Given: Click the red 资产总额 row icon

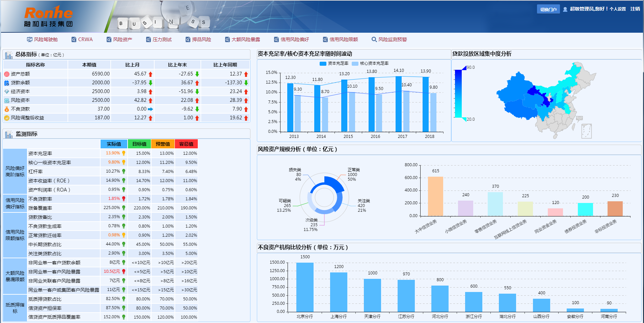Looking at the screenshot, I should (x=7, y=74).
